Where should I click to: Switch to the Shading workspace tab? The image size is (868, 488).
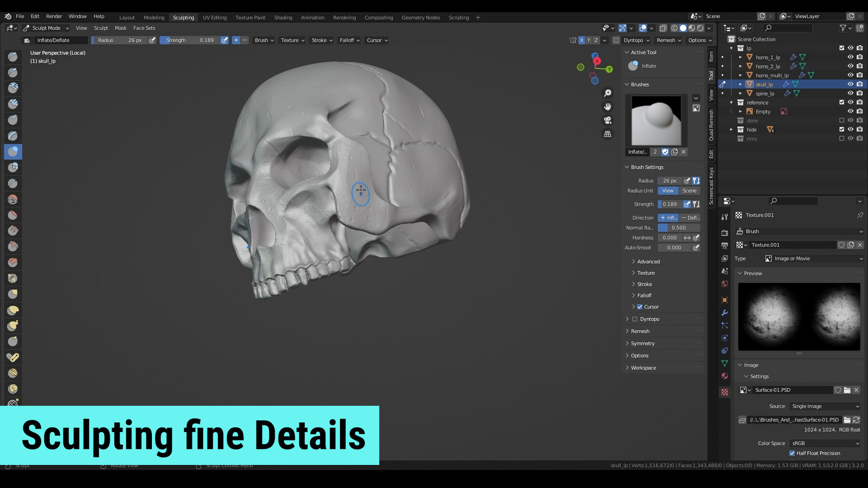pyautogui.click(x=283, y=17)
